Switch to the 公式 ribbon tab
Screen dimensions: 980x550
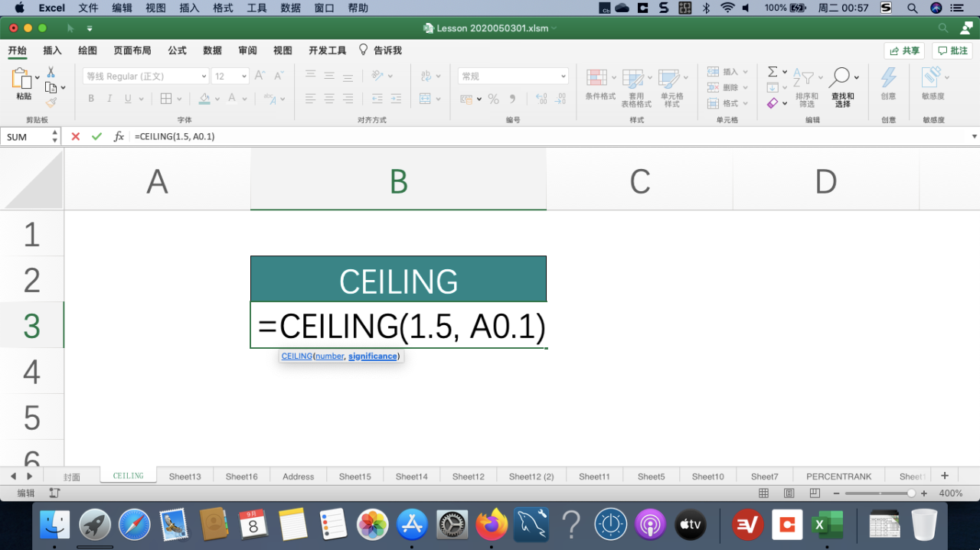[x=177, y=50]
